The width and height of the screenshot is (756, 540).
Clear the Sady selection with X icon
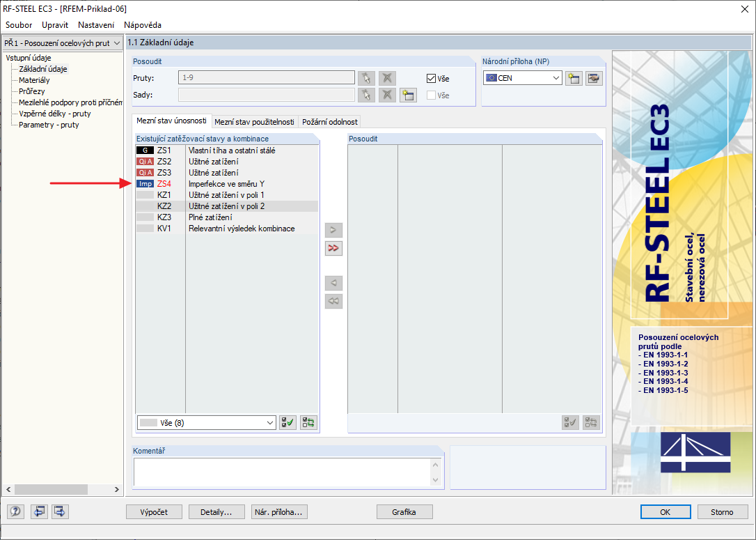point(387,95)
